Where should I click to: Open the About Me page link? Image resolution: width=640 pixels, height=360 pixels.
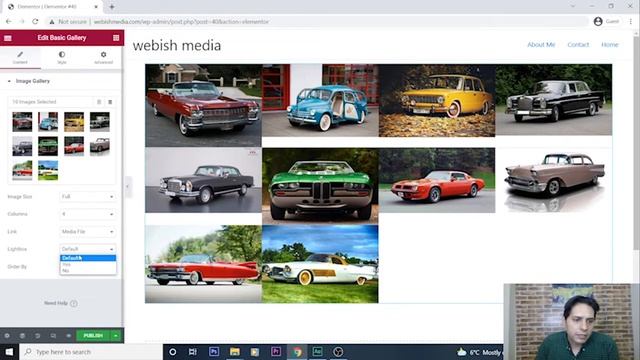541,44
